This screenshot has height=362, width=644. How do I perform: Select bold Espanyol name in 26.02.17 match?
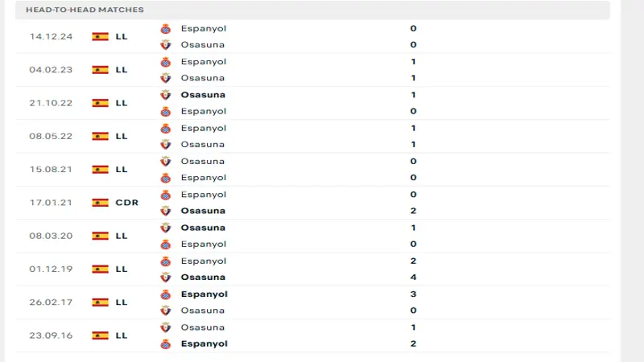pyautogui.click(x=204, y=294)
